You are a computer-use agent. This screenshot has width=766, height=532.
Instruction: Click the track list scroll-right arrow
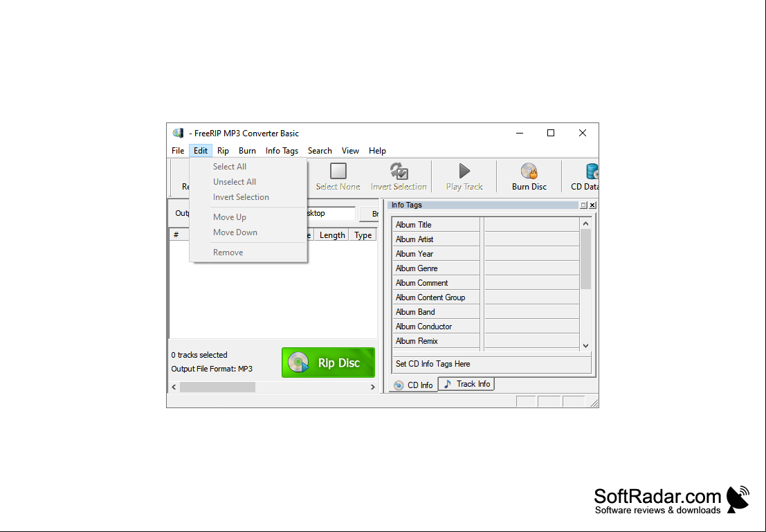373,387
